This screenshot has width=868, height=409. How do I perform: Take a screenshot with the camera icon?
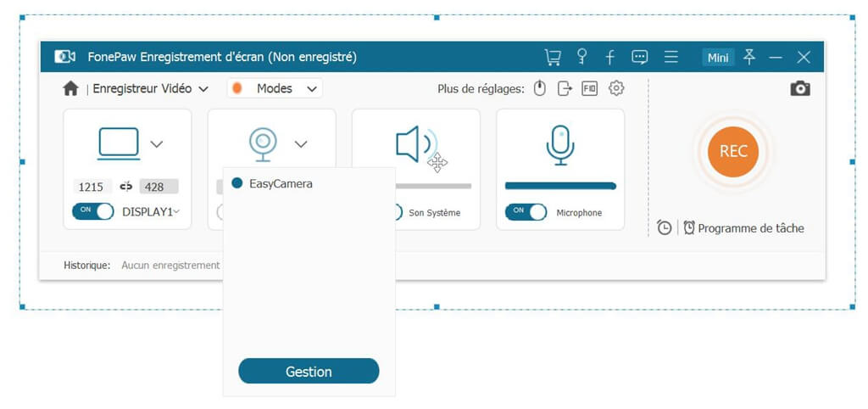click(800, 88)
